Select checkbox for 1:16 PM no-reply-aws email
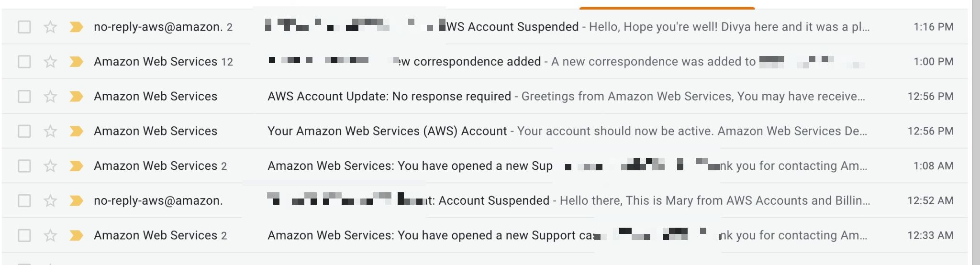 (24, 27)
